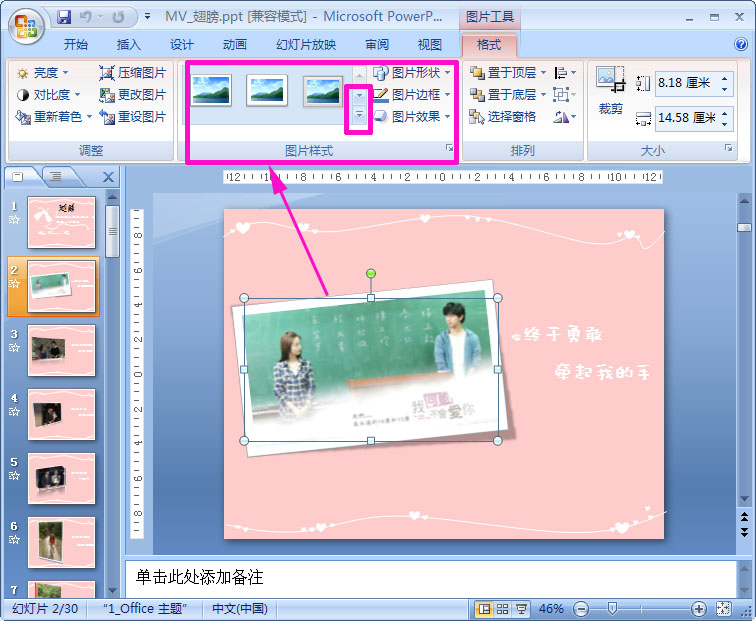Click the height field 8.18 厘米
Screen dimensions: 756x621
click(687, 83)
